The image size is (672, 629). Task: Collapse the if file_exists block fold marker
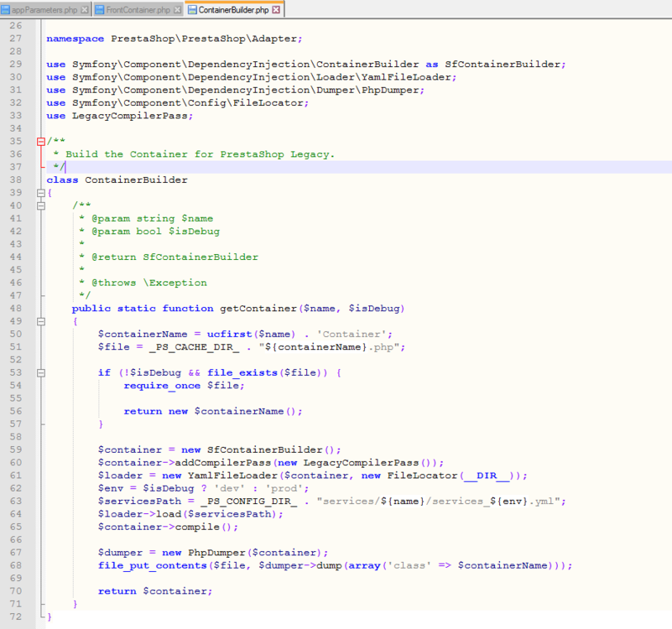pyautogui.click(x=40, y=372)
